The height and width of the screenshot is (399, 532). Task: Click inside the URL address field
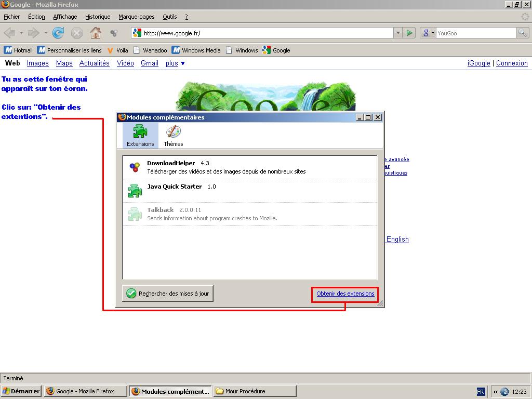[265, 33]
